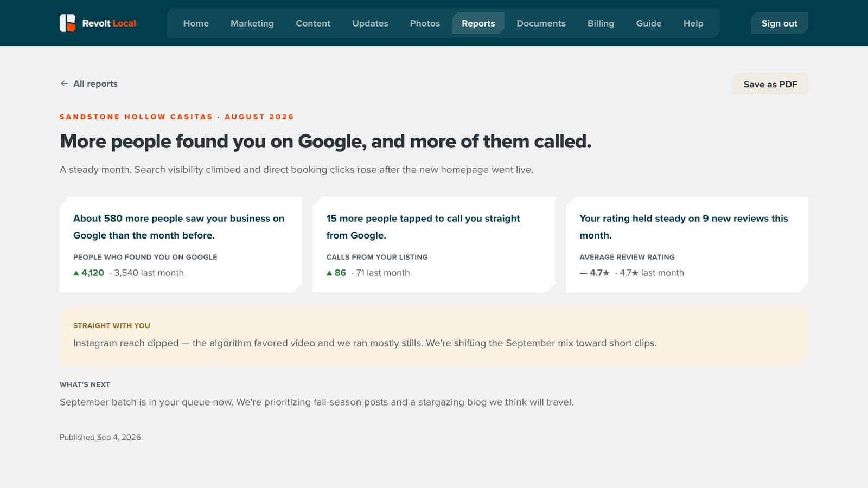Open the Content page
868x488 pixels.
pos(313,23)
